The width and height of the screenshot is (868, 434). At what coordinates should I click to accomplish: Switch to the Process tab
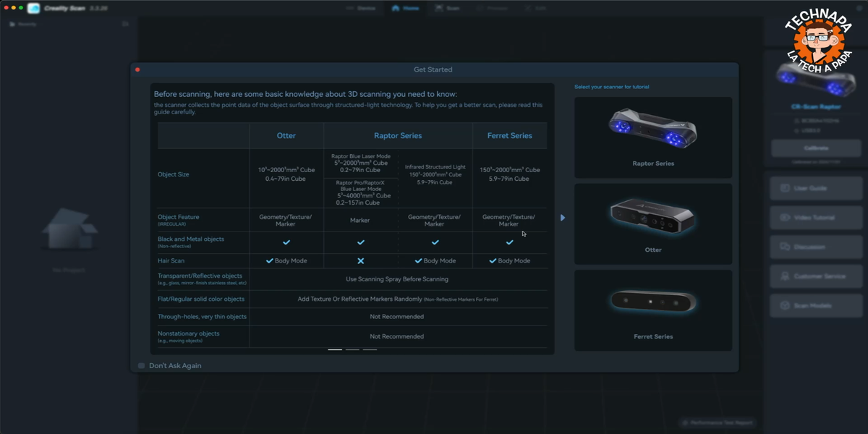coord(491,8)
